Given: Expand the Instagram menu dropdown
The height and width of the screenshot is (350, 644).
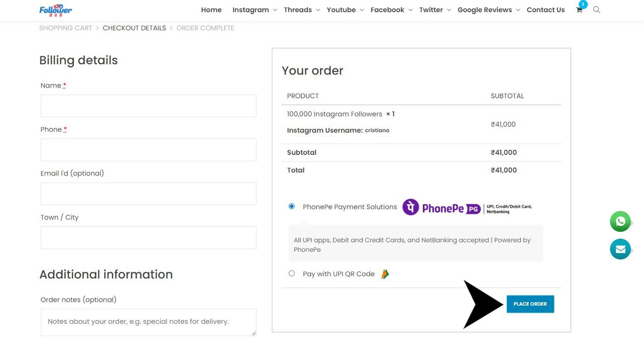Looking at the screenshot, I should (275, 10).
